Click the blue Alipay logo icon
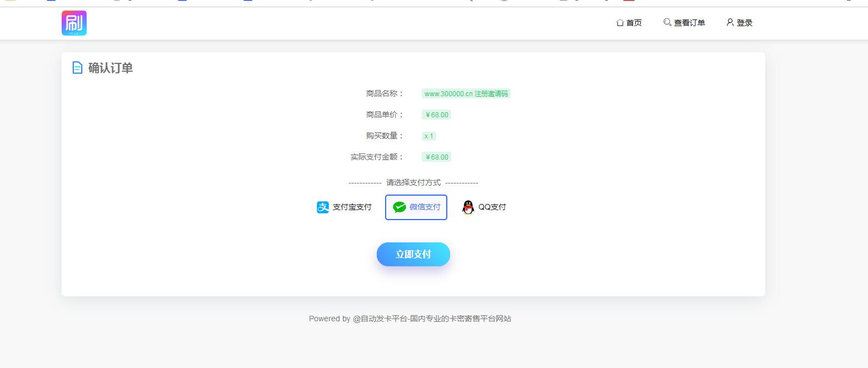868x368 pixels. pos(323,207)
